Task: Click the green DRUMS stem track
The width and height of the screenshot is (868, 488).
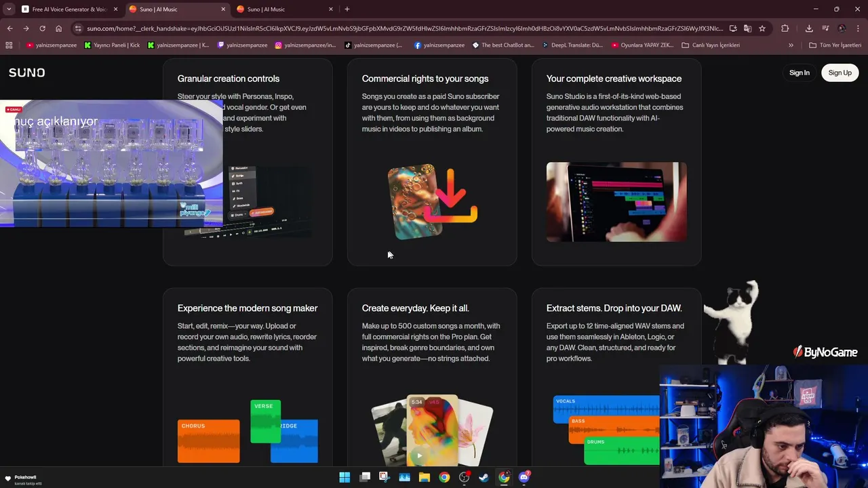Action: pos(621,450)
